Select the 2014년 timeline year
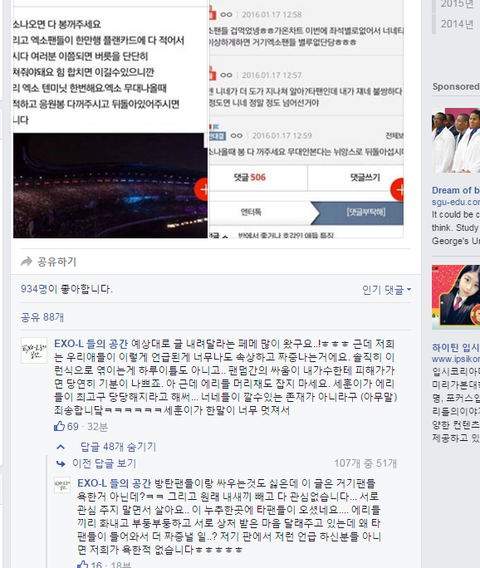This screenshot has width=480, height=568. (x=456, y=24)
